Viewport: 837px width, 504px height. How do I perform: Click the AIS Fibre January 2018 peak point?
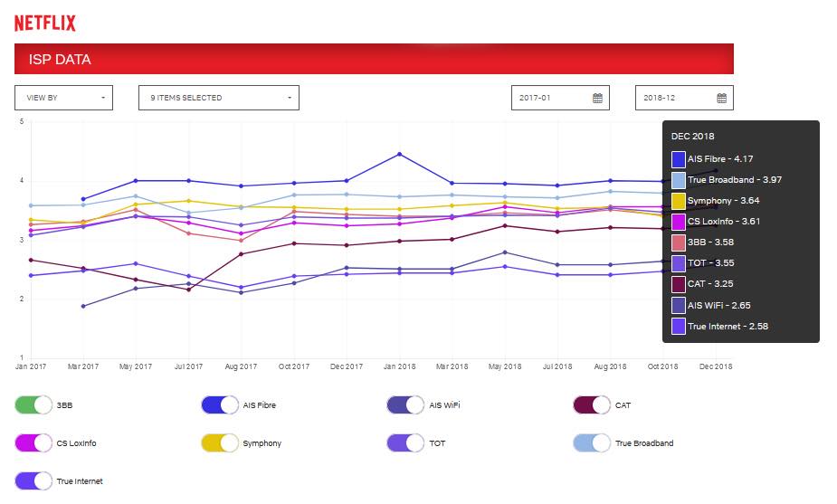pyautogui.click(x=399, y=154)
